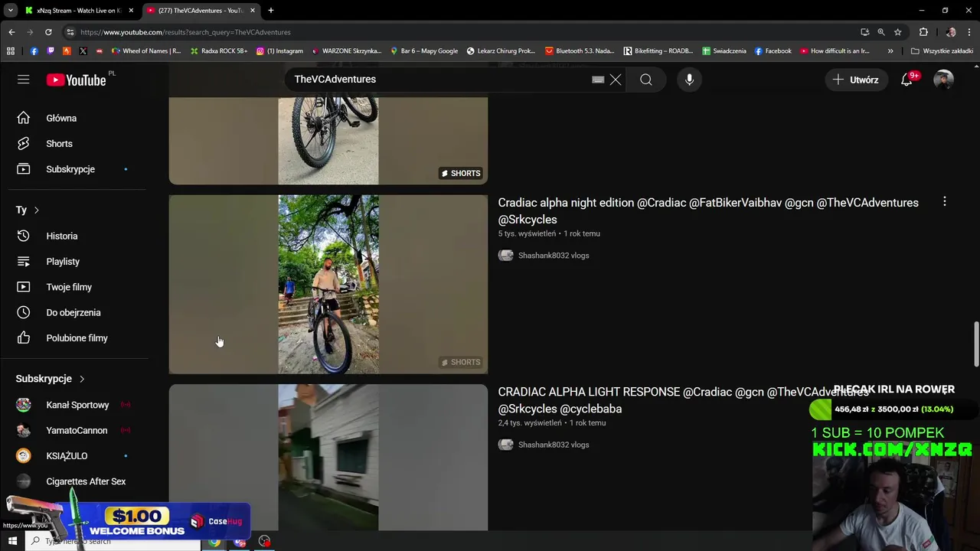Screen dimensions: 980x551
Task: Click the magnifier search button
Action: coord(646,80)
